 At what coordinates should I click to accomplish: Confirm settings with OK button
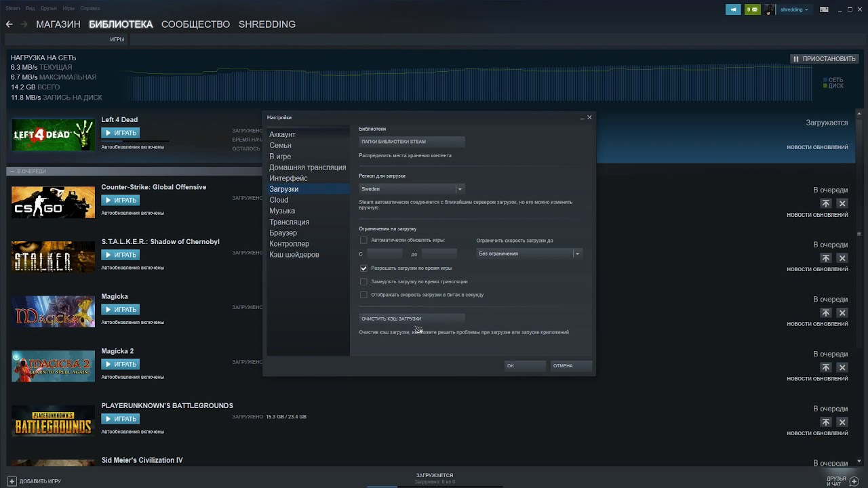pos(524,365)
